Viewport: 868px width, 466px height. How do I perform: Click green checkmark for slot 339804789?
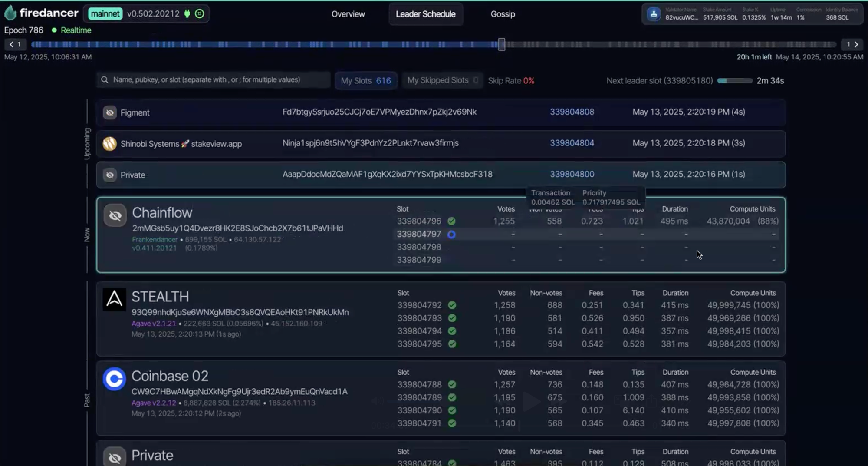point(452,397)
